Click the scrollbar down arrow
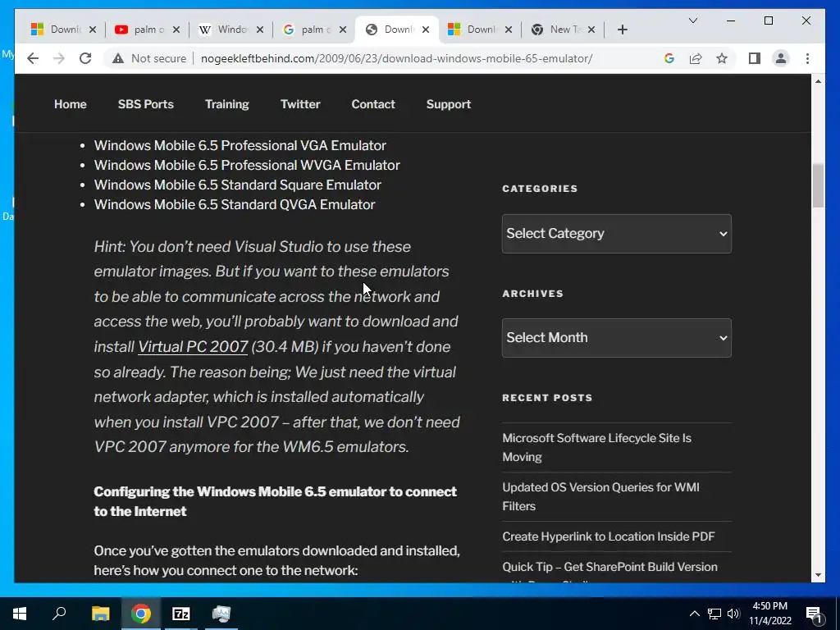The width and height of the screenshot is (840, 630). click(x=818, y=575)
